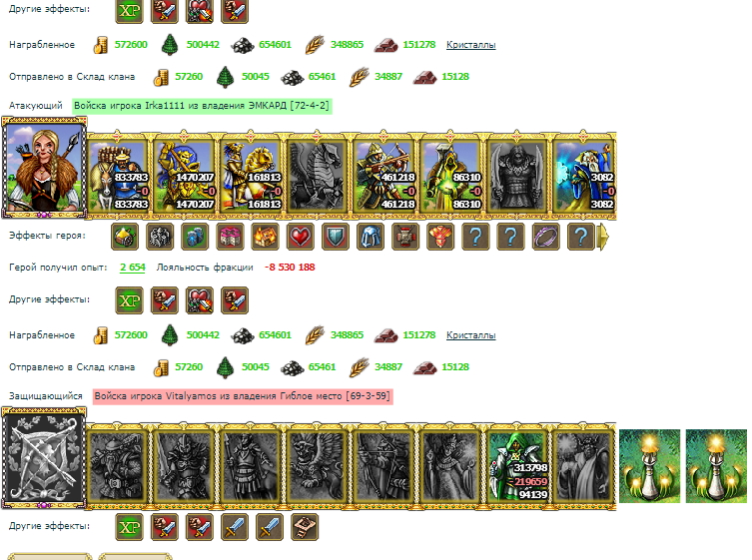This screenshot has height=560, width=752.
Task: Select the steel shield hero effect icon
Action: 336,237
